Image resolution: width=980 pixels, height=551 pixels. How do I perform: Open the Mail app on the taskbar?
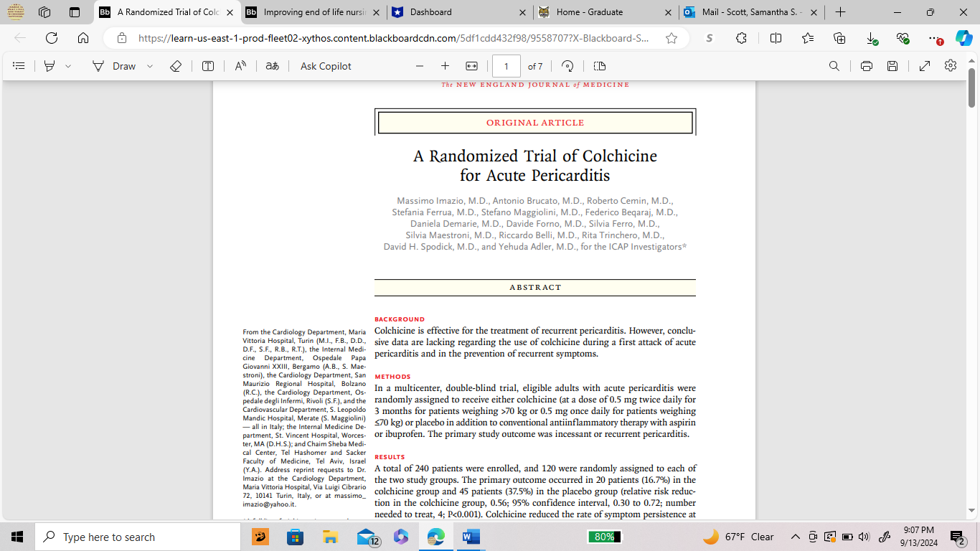click(367, 537)
